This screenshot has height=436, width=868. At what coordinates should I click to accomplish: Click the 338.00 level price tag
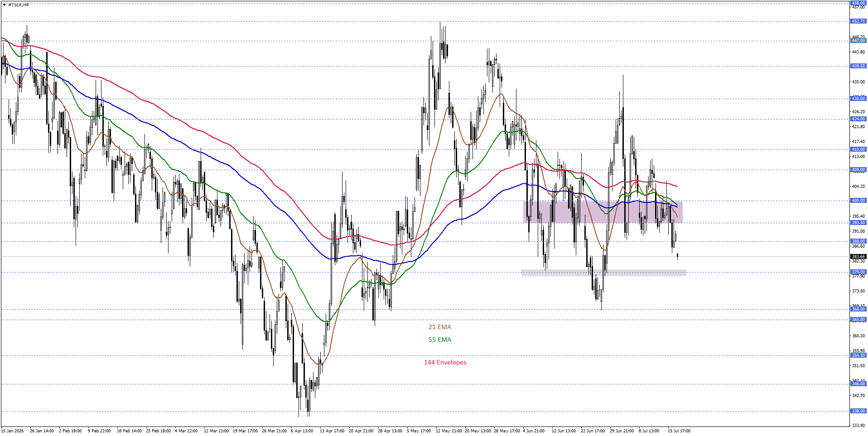point(858,411)
